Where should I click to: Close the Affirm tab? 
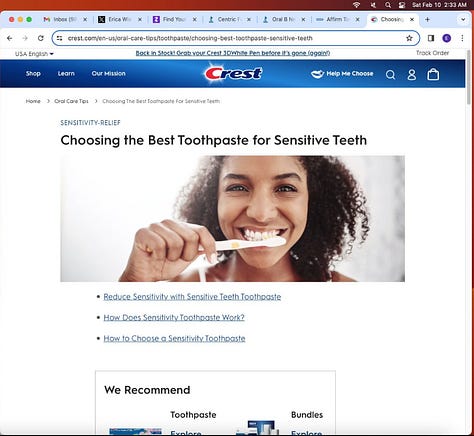click(x=358, y=20)
